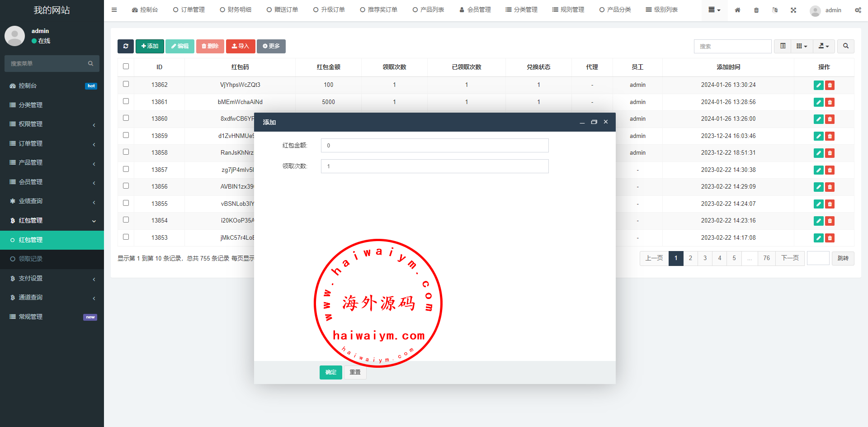Click the red delete icon for row 13861
Image resolution: width=868 pixels, height=427 pixels.
tap(830, 102)
